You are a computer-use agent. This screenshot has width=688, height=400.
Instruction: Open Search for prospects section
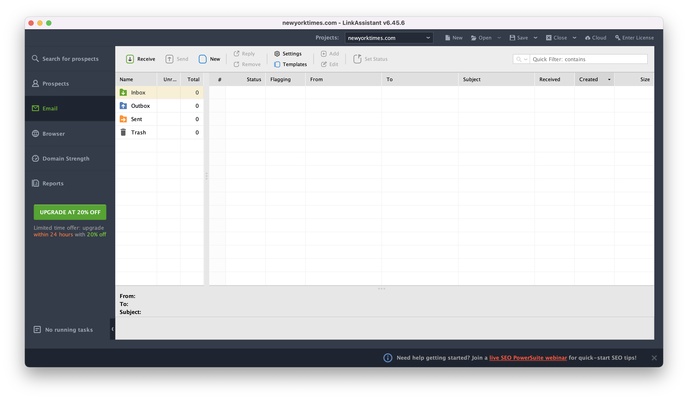click(x=65, y=58)
